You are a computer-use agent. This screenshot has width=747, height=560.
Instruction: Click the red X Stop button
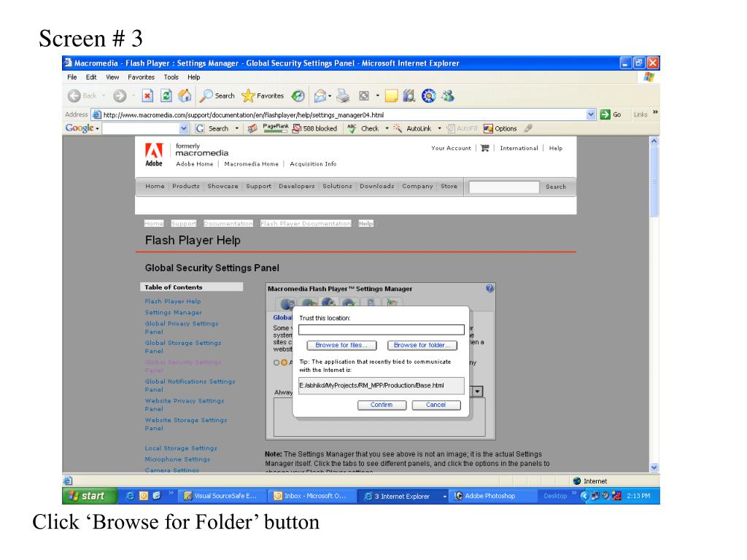(x=147, y=96)
